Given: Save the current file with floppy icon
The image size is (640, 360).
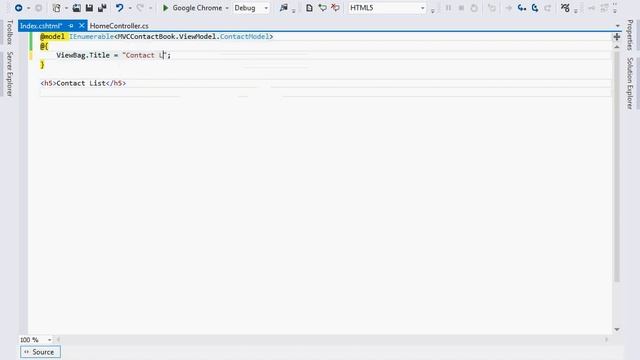Looking at the screenshot, I should [x=89, y=8].
